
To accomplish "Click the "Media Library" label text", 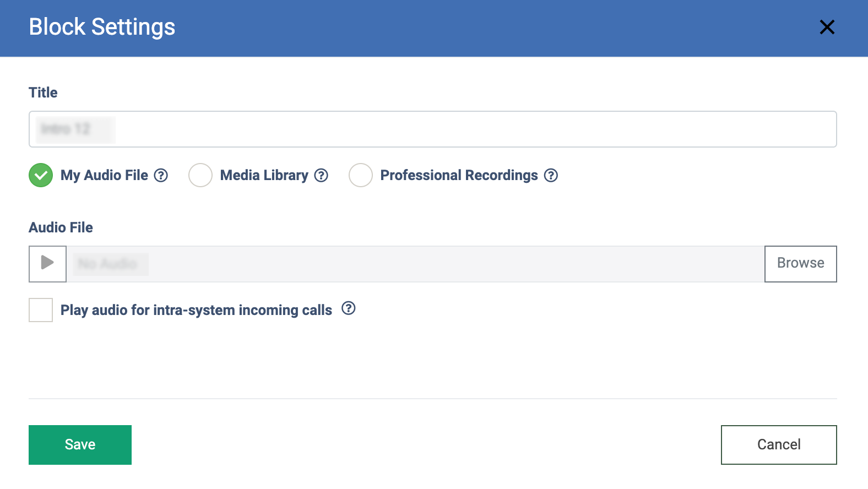I will [x=264, y=175].
